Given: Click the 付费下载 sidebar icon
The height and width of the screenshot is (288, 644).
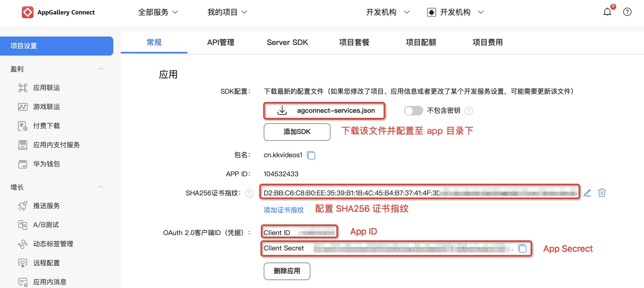Looking at the screenshot, I should pos(23,126).
